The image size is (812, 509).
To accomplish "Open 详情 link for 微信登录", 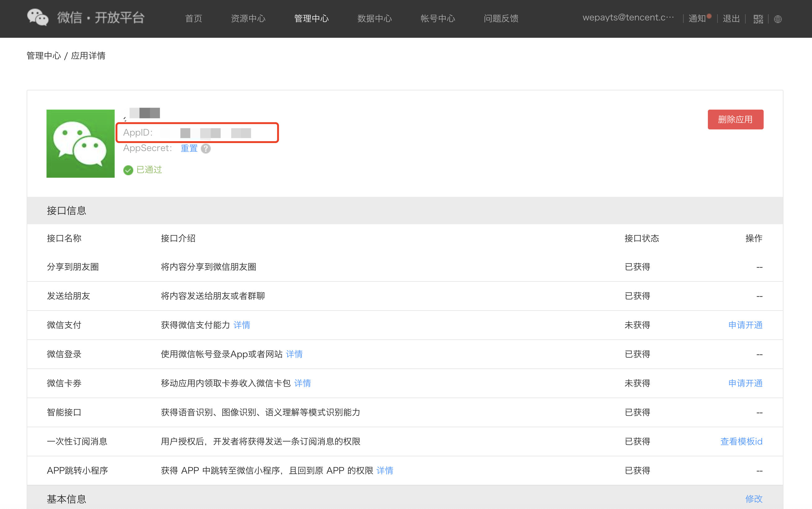I will 294,354.
